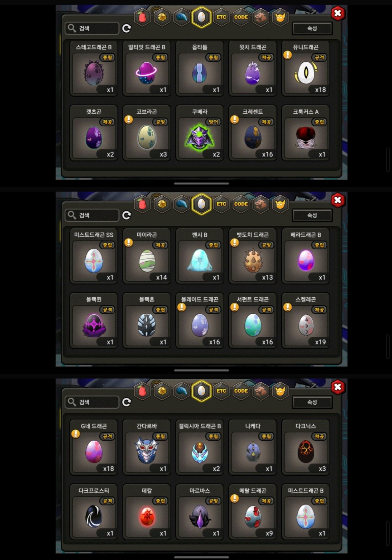Select the 다크닉스 lava egg
392x560 pixels.
(306, 447)
